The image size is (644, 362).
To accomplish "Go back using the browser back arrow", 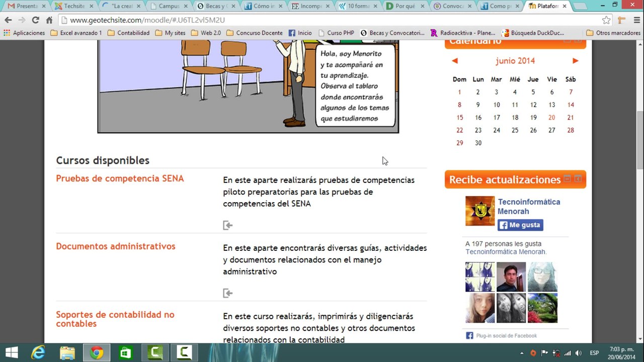I will tap(8, 20).
